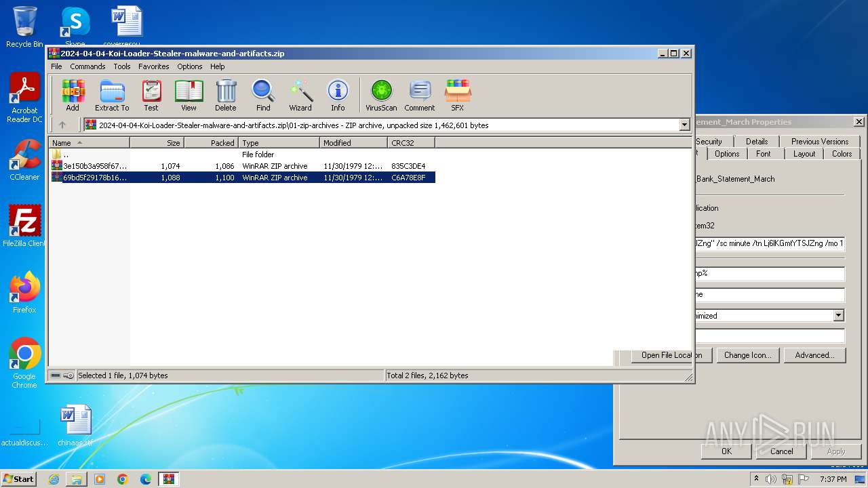The image size is (868, 488).
Task: Click the volume icon in system tray
Action: (771, 479)
